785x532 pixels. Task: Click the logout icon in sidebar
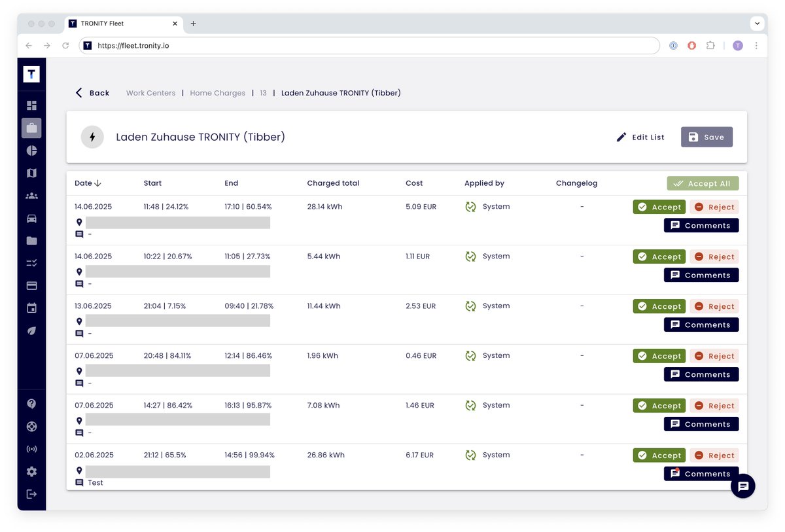pos(31,494)
